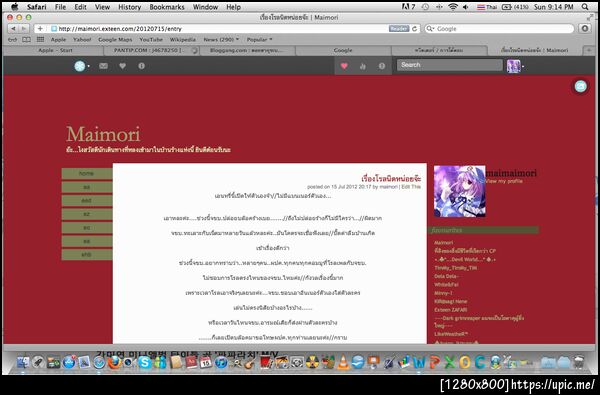
Task: Click the Apple menu logo
Action: (15, 7)
